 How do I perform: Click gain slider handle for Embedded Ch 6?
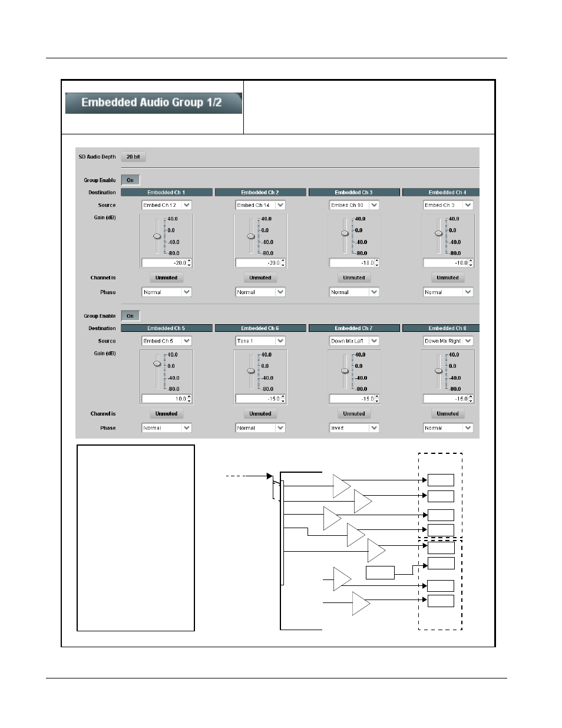pos(251,370)
